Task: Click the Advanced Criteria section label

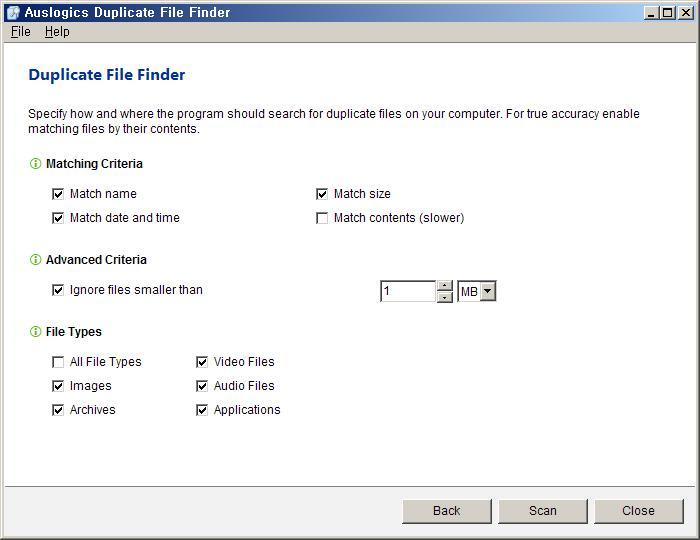Action: [x=96, y=260]
